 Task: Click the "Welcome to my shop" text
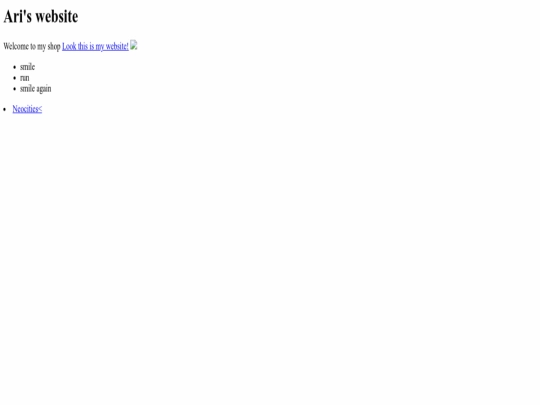pos(32,46)
